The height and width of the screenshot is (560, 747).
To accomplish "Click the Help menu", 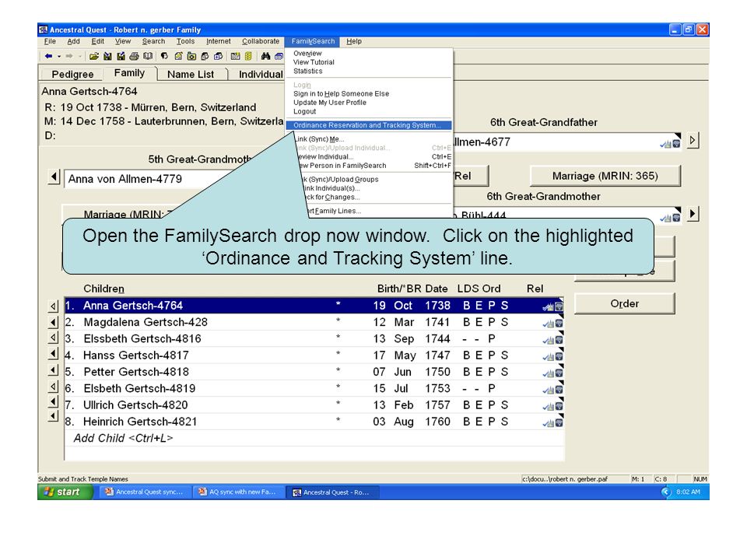I will (x=354, y=41).
